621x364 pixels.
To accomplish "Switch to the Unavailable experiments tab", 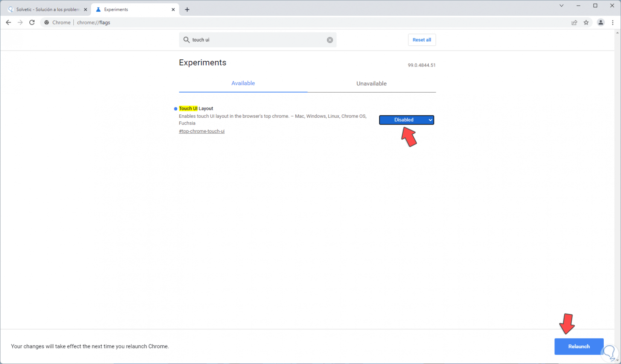I will pos(371,83).
